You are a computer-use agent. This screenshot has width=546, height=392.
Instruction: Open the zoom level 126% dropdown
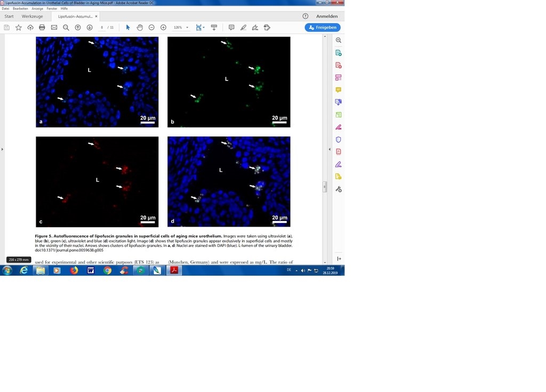pyautogui.click(x=181, y=27)
